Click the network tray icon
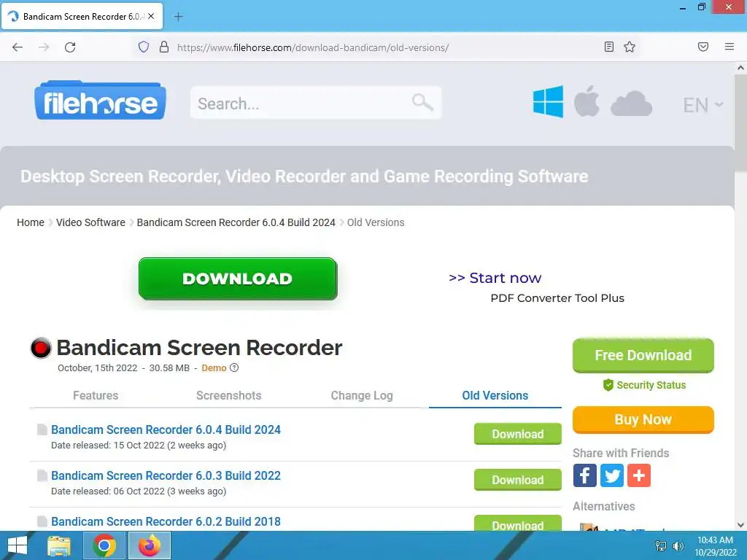Viewport: 747px width, 560px height. pos(661,546)
